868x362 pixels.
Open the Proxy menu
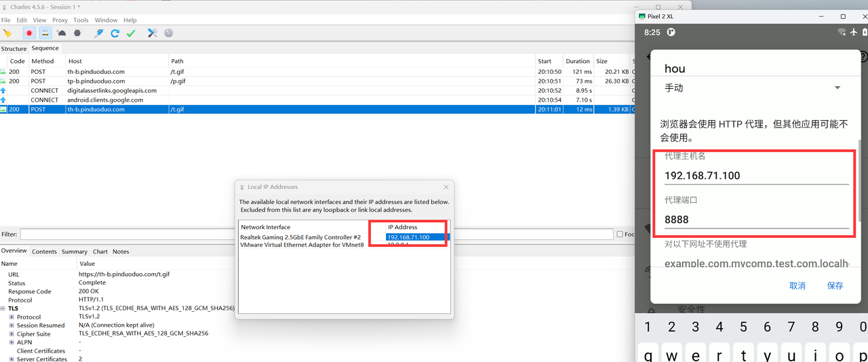(60, 20)
